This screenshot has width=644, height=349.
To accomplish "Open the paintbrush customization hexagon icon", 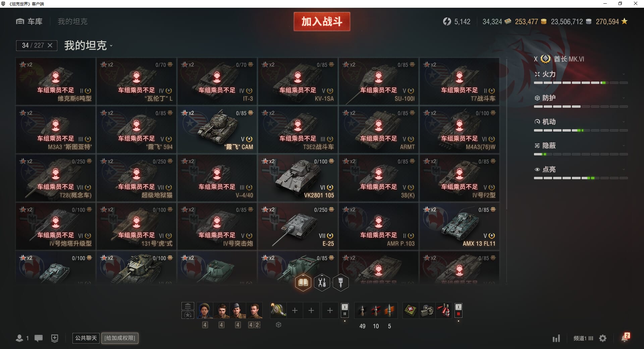I will click(x=341, y=283).
